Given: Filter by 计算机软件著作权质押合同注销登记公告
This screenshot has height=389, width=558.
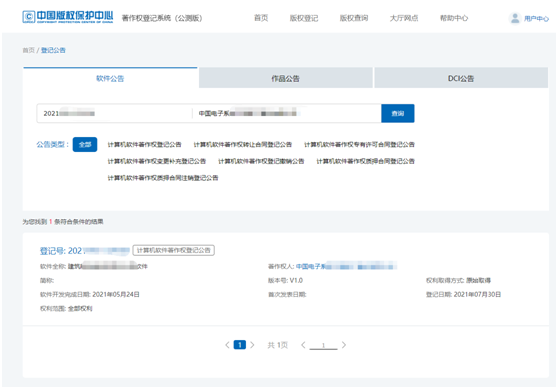Looking at the screenshot, I should point(163,178).
